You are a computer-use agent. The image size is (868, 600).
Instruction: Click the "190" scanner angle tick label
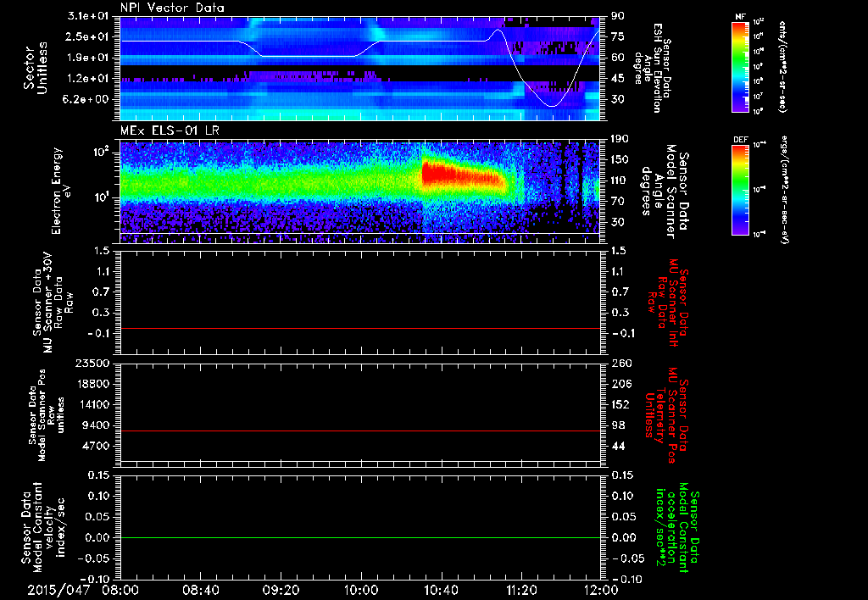click(x=620, y=139)
